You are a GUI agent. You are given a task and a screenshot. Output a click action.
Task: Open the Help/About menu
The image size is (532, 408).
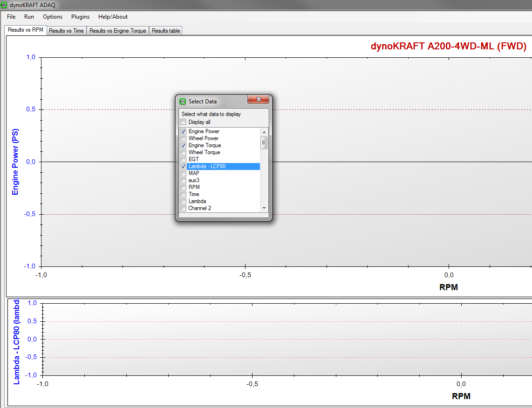pyautogui.click(x=113, y=17)
